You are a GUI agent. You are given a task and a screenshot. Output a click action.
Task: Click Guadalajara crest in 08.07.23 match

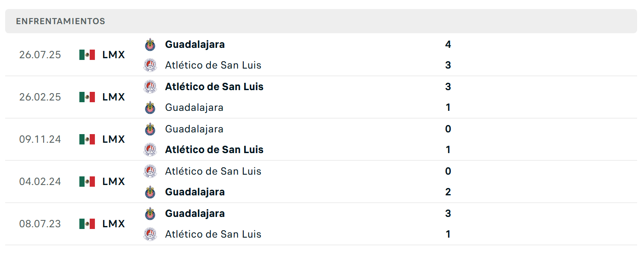tap(150, 213)
